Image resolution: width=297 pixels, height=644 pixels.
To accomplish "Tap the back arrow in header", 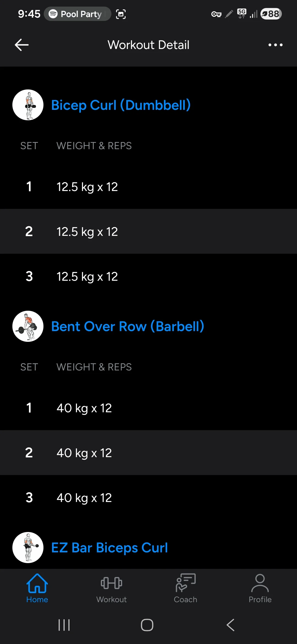I will [x=22, y=45].
